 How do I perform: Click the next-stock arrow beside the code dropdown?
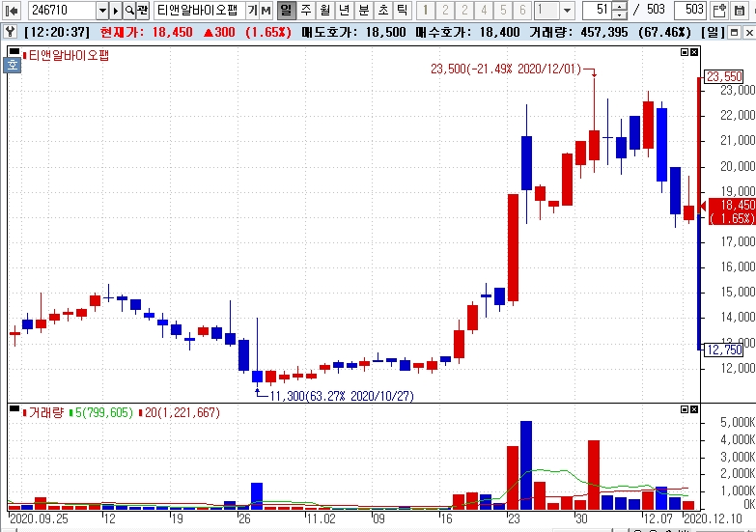point(116,10)
